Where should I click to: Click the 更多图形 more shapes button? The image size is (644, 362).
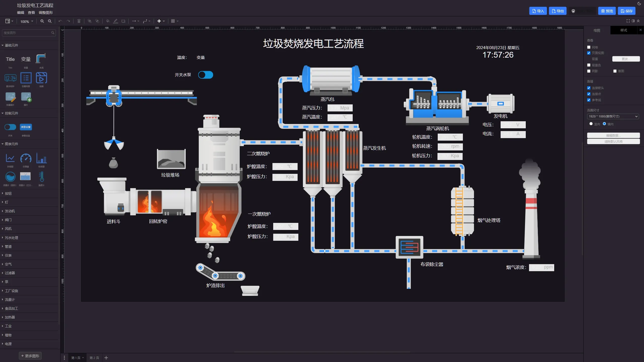tap(30, 356)
